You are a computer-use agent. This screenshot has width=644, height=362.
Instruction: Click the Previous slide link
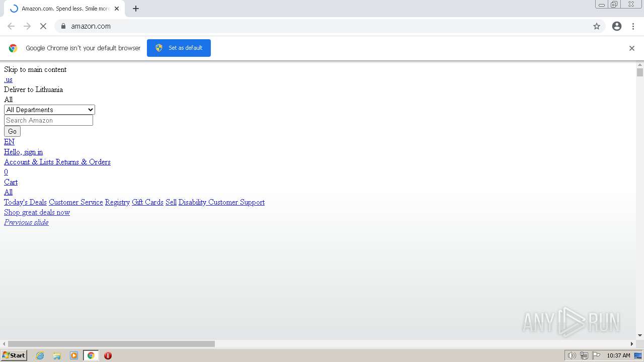coord(26,222)
